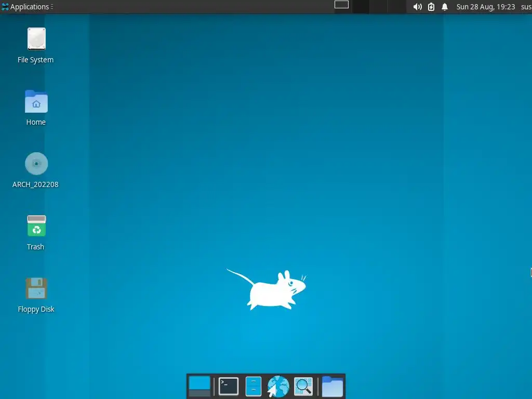This screenshot has height=399, width=532.
Task: Switch to the third workspace in pager
Action: coord(378,7)
